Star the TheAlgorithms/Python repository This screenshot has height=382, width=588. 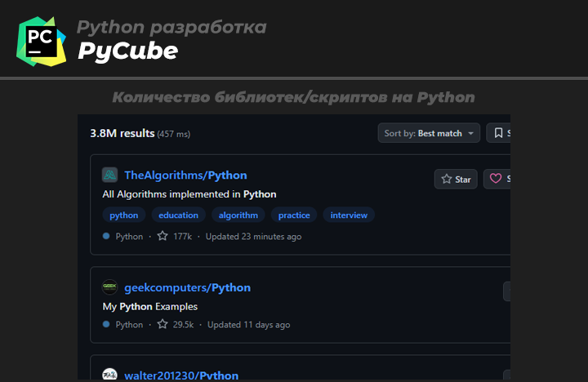pyautogui.click(x=456, y=180)
